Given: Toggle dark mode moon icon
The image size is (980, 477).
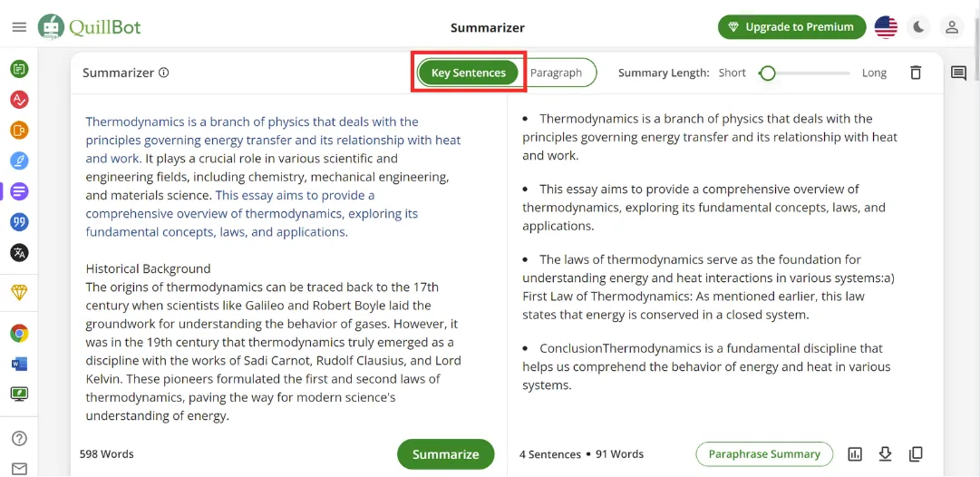Looking at the screenshot, I should coord(919,27).
